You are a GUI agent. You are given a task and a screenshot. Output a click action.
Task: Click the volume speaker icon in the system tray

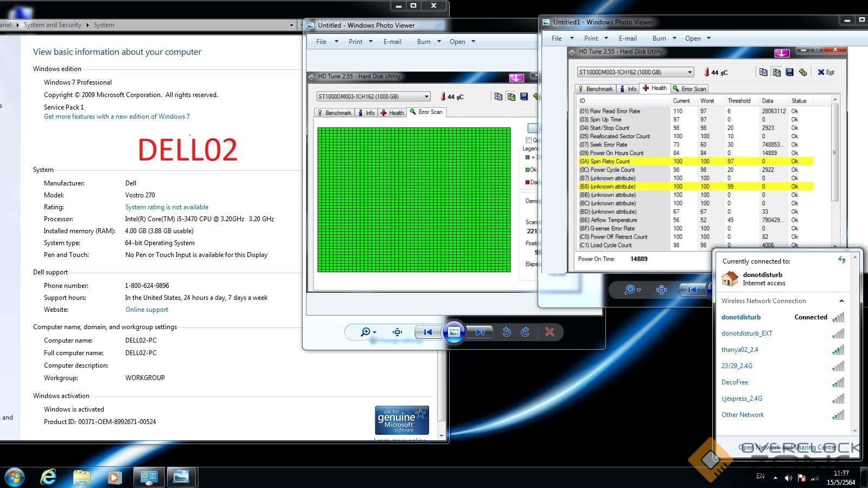pyautogui.click(x=788, y=478)
